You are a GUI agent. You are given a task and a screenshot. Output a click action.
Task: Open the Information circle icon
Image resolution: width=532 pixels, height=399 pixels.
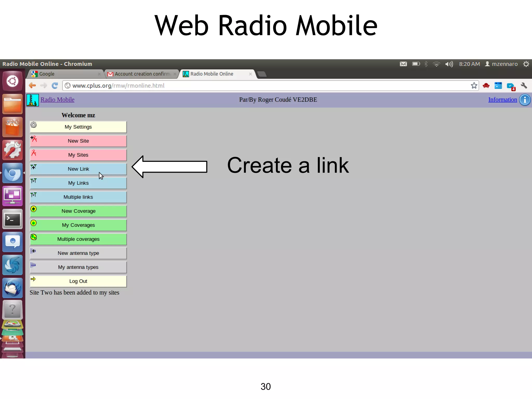pyautogui.click(x=525, y=100)
